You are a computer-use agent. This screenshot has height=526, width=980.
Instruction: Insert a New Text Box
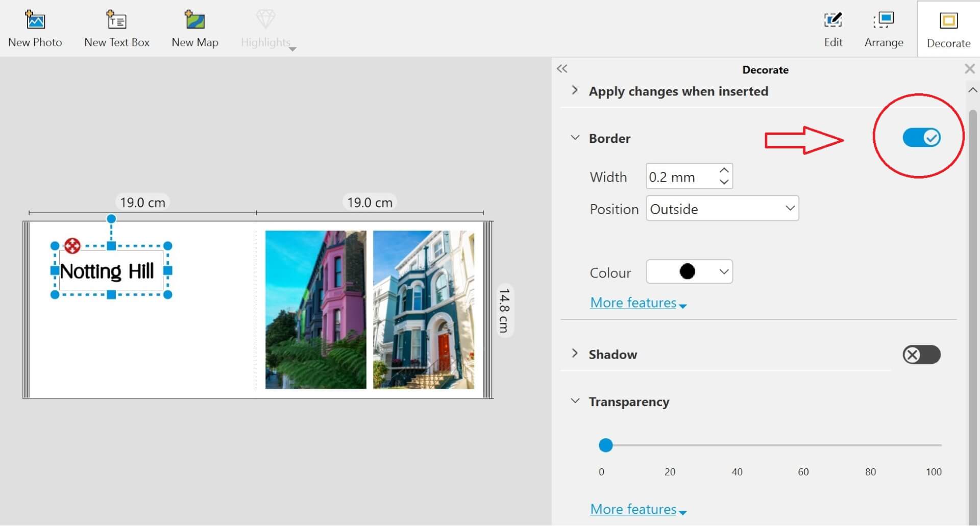(x=116, y=20)
